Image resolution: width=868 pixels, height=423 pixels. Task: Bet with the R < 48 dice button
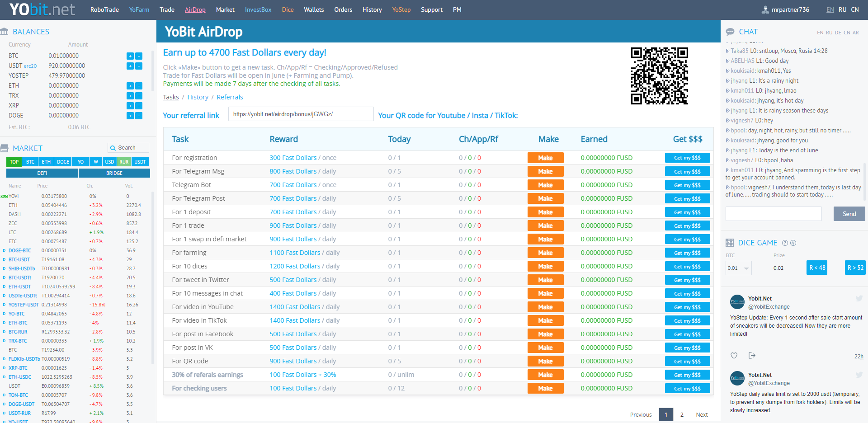pyautogui.click(x=817, y=268)
